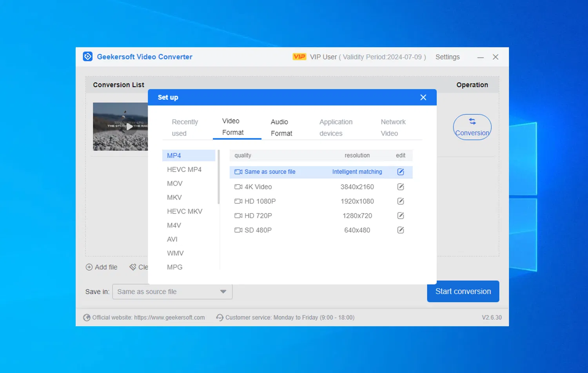
Task: Select HEVC MP4 format
Action: click(x=184, y=170)
